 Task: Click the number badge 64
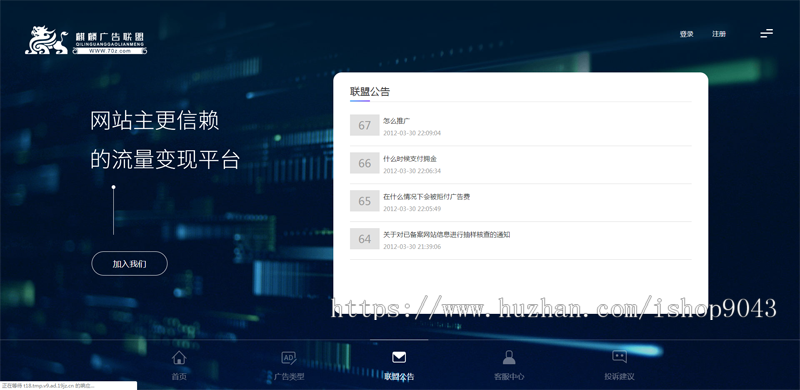(x=364, y=238)
